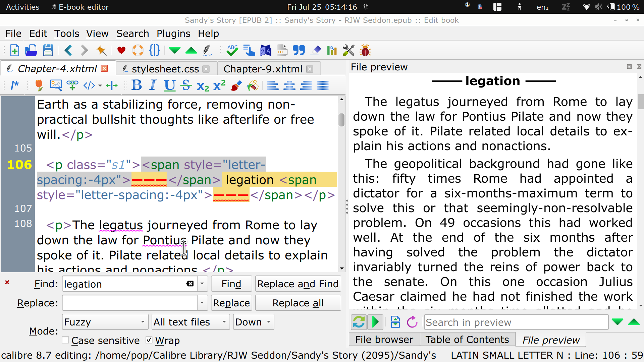Click the Insert image icon
This screenshot has height=362, width=644.
tap(56, 85)
